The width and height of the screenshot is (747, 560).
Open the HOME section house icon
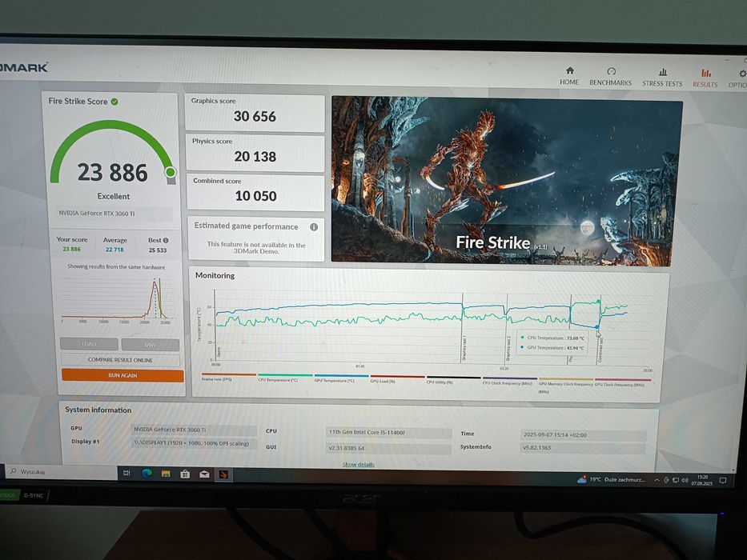point(570,70)
